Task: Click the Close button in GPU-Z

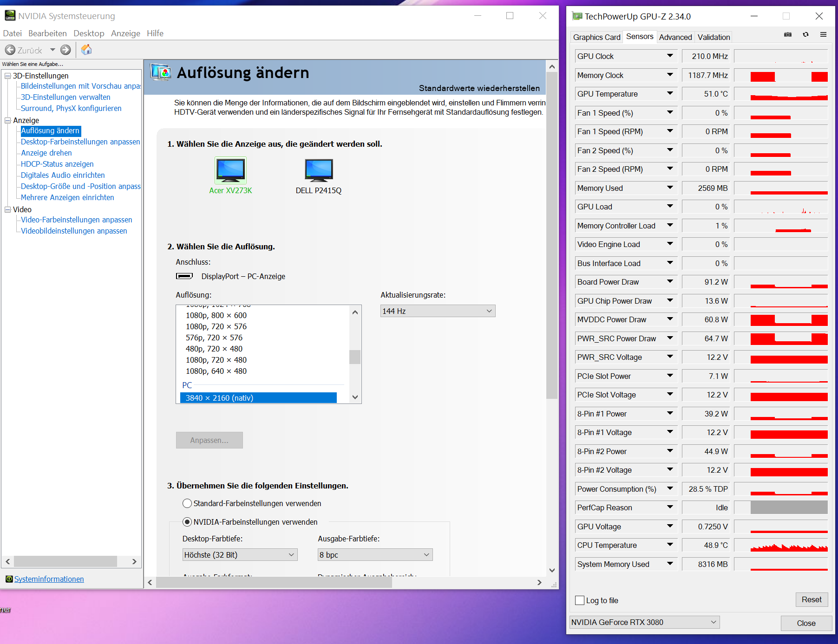Action: pos(806,623)
